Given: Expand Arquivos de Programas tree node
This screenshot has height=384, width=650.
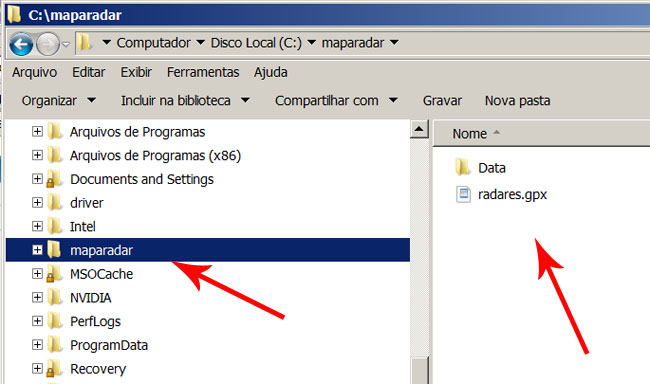Looking at the screenshot, I should click(37, 131).
